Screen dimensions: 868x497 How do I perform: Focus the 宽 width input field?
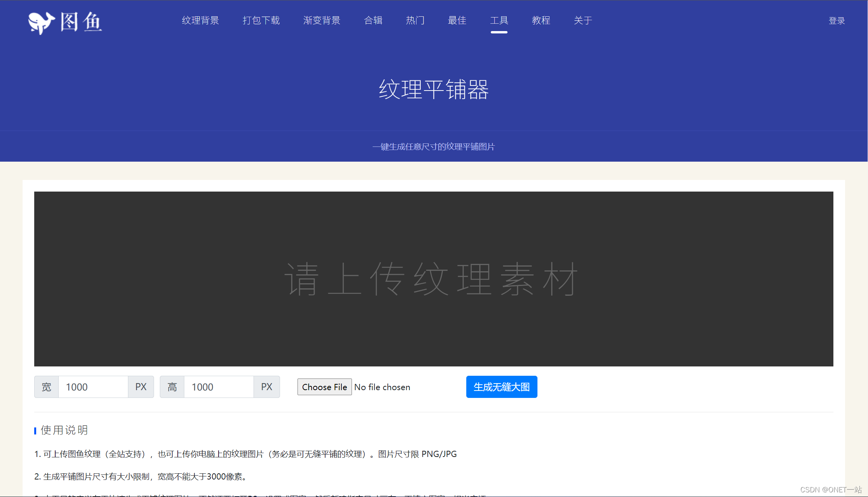click(93, 387)
